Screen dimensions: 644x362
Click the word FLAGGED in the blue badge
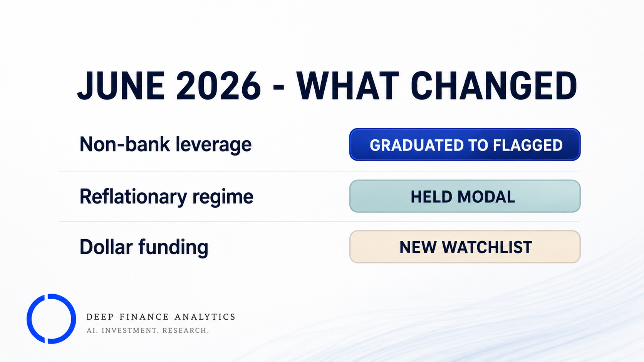(528, 145)
